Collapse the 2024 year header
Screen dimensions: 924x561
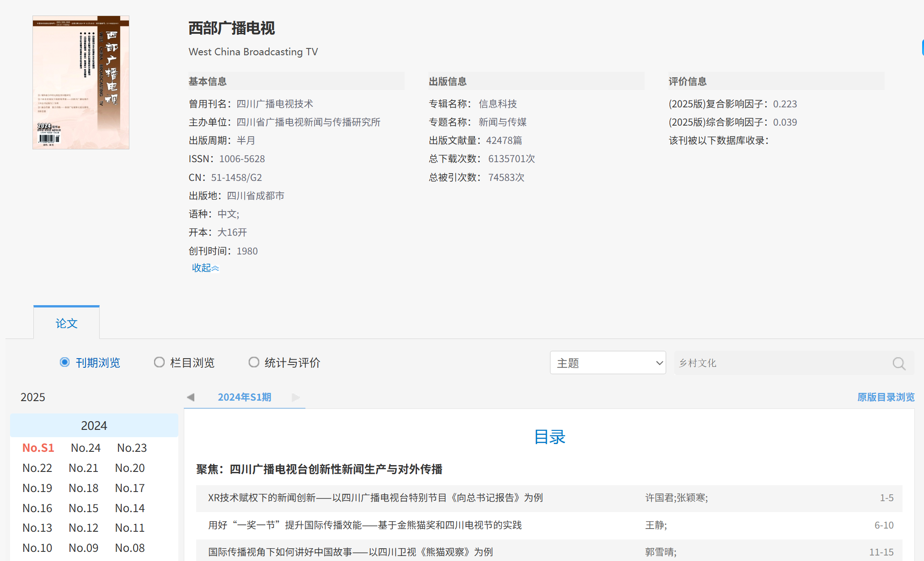pos(94,425)
